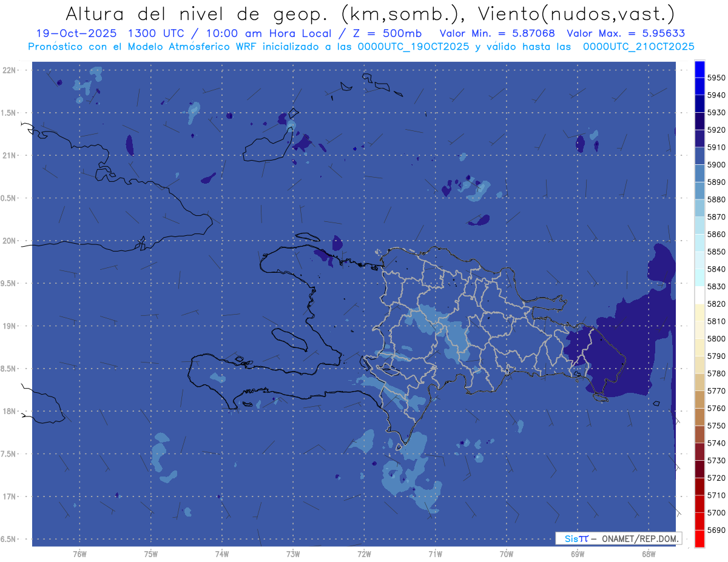728x562 pixels.
Task: Click the 17N latitude axis label
Action: click(9, 497)
